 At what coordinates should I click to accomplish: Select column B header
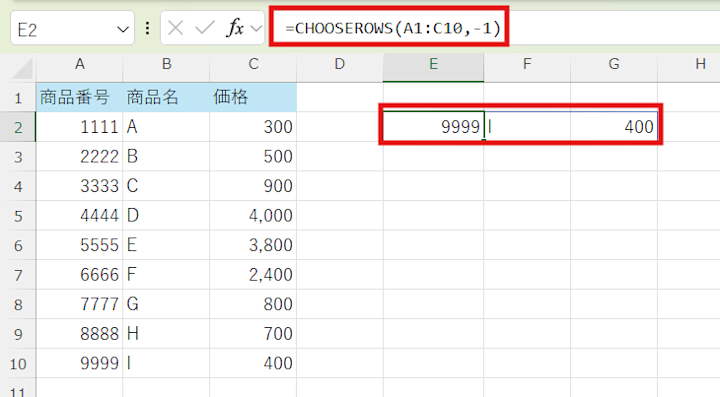pyautogui.click(x=166, y=64)
